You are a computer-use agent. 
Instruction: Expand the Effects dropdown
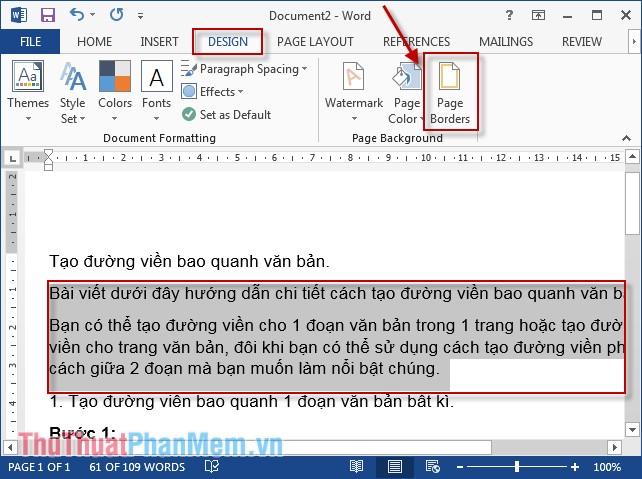[x=216, y=92]
